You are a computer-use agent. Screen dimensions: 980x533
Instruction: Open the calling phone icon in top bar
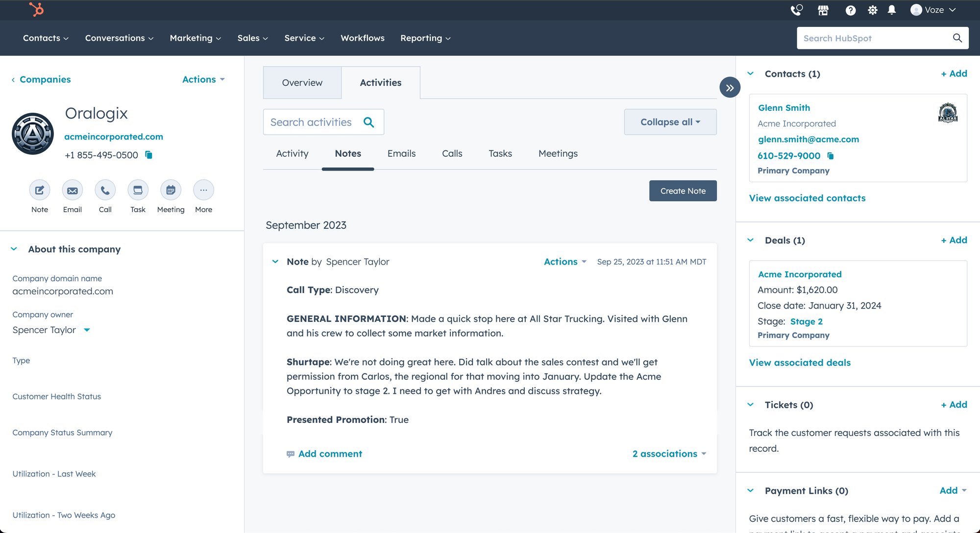point(797,10)
